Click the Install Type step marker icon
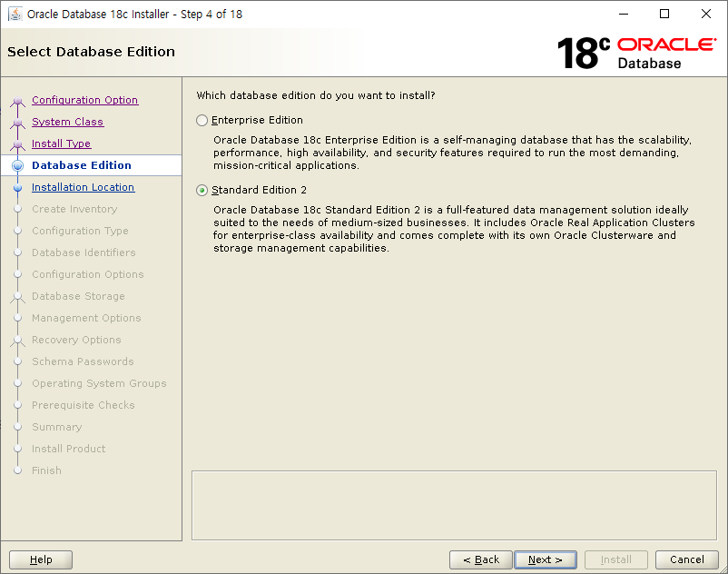 [x=17, y=144]
